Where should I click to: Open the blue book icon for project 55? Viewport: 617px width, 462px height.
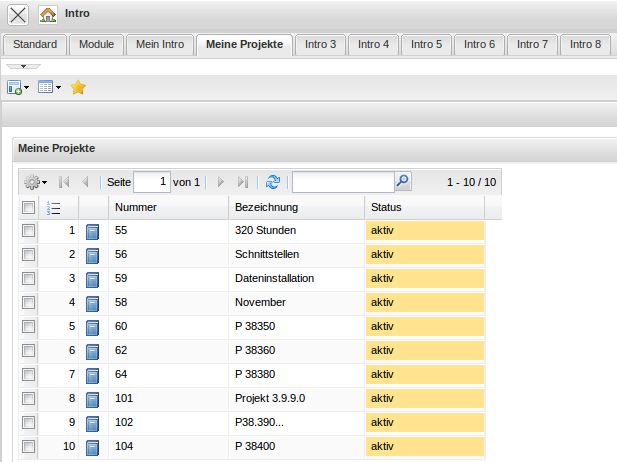click(93, 231)
